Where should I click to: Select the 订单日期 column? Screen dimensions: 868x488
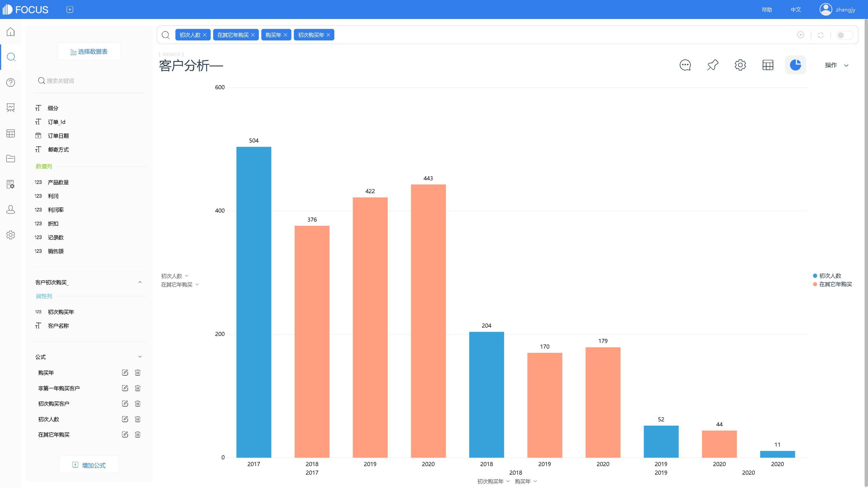(58, 136)
